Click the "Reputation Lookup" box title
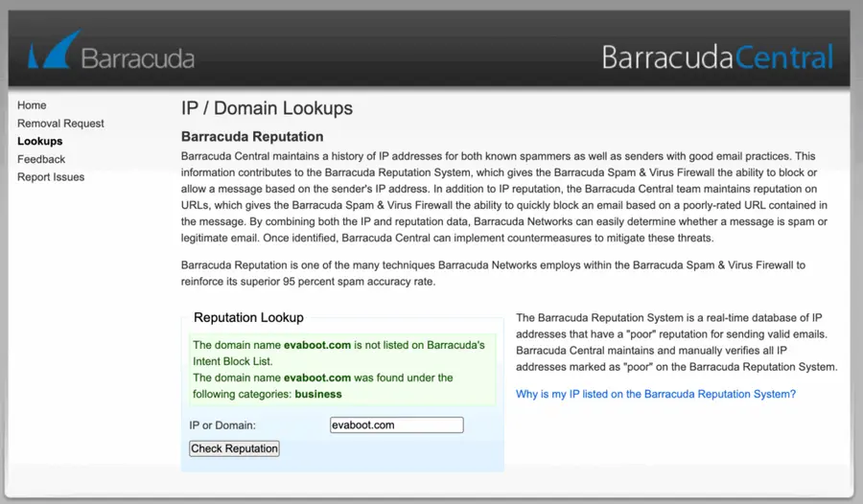 pos(248,317)
